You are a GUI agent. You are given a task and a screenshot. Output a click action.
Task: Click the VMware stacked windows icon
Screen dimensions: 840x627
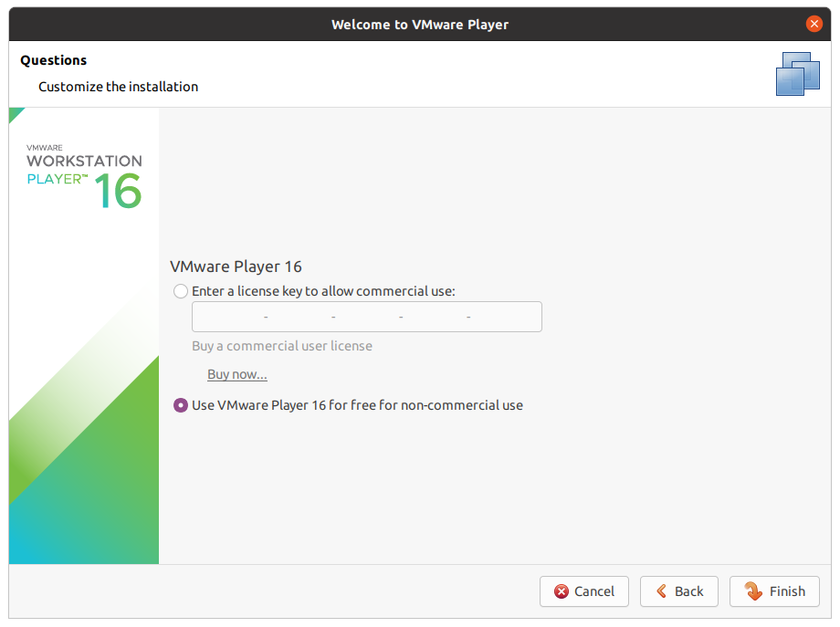point(798,74)
